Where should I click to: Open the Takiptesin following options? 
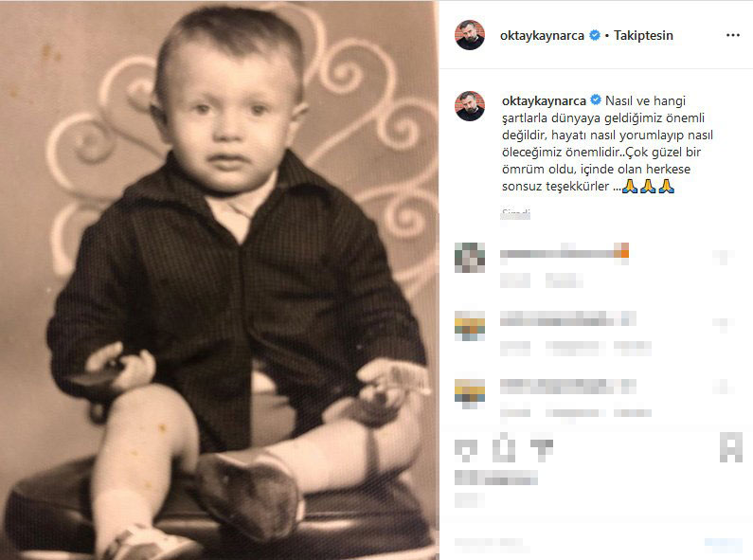click(644, 36)
